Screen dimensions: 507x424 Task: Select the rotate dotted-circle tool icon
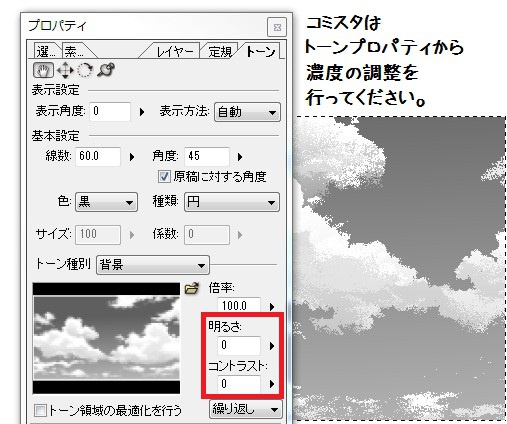(85, 70)
